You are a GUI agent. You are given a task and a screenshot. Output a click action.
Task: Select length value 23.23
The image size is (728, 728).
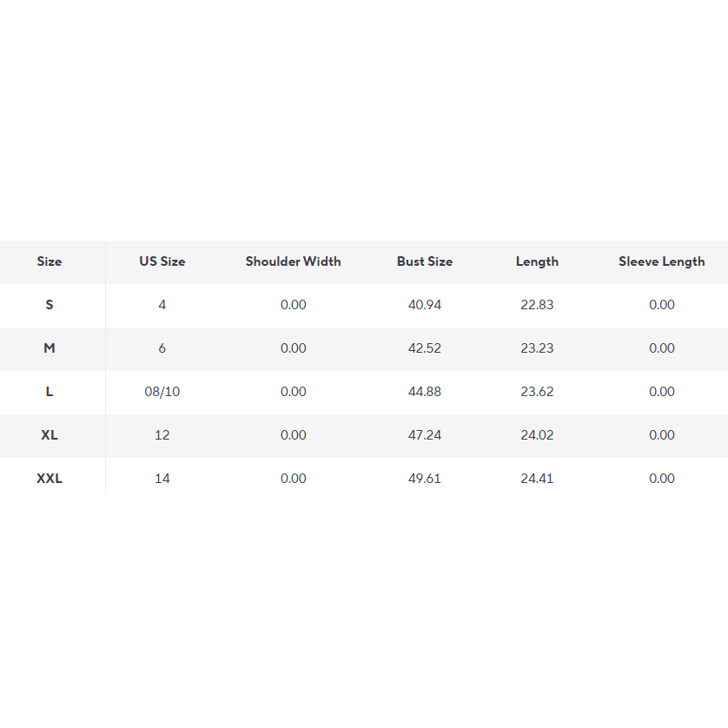point(537,348)
